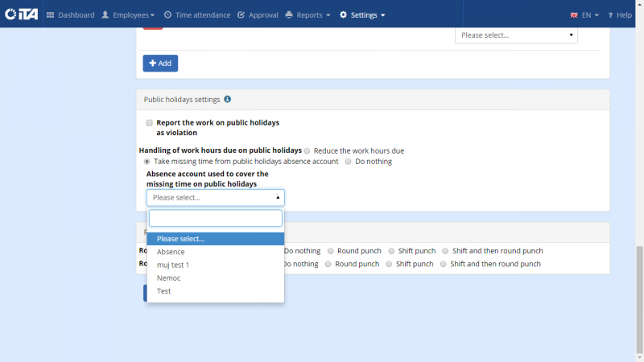
Task: Select Take missing time from public holidays absence account
Action: tap(147, 162)
